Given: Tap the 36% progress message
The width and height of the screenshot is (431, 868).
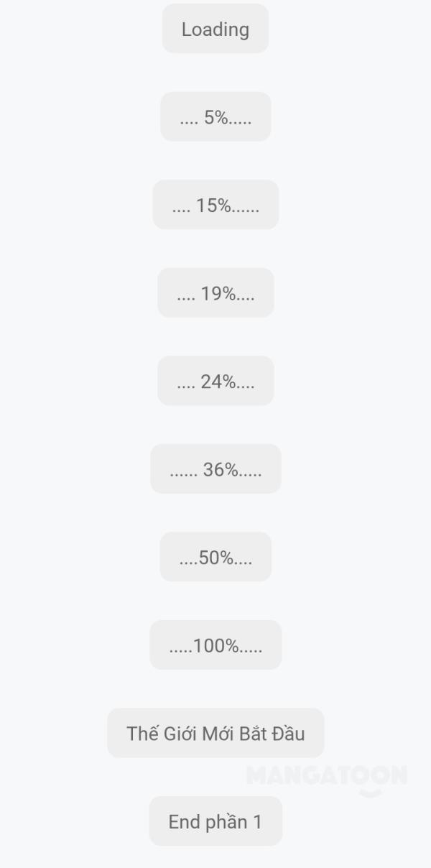Looking at the screenshot, I should click(x=215, y=469).
